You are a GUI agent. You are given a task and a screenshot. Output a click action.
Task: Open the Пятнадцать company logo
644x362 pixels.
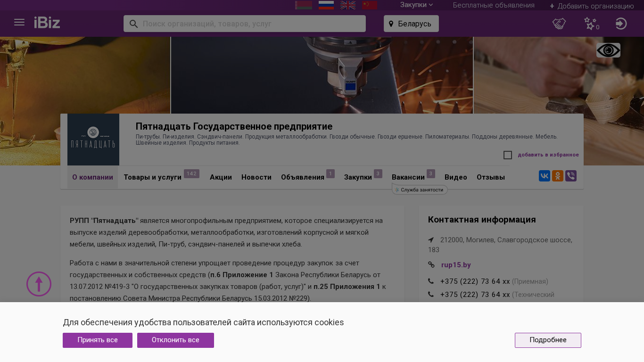93,140
